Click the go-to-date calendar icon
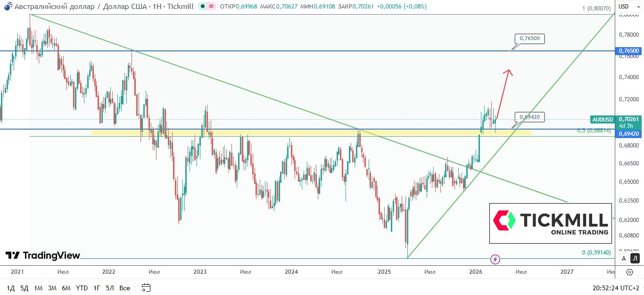The height and width of the screenshot is (295, 644). click(146, 287)
